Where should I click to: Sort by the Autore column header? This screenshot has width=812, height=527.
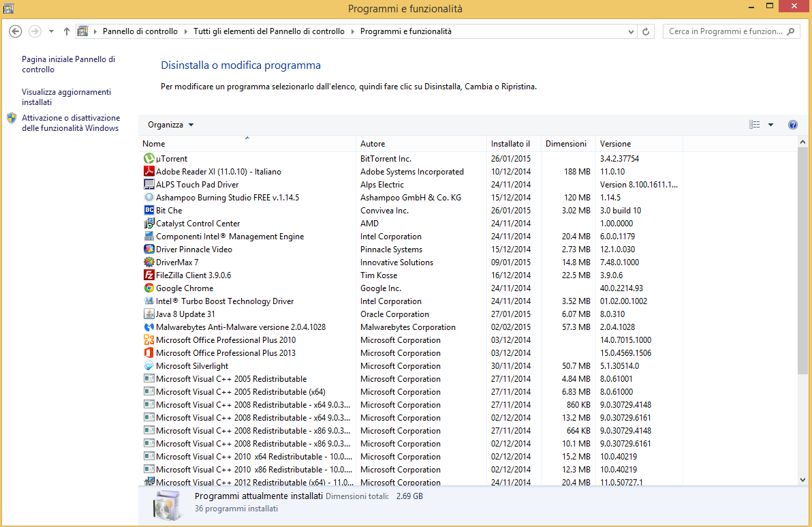pos(421,144)
